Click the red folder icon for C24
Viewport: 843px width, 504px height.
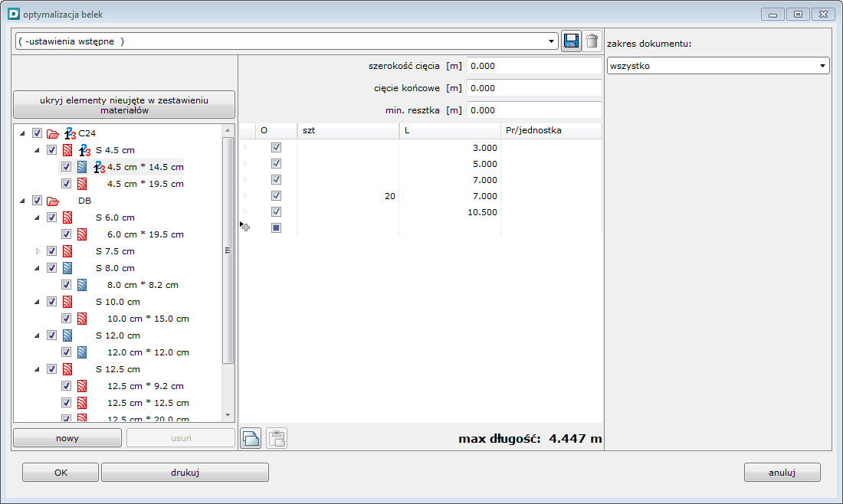coord(53,133)
